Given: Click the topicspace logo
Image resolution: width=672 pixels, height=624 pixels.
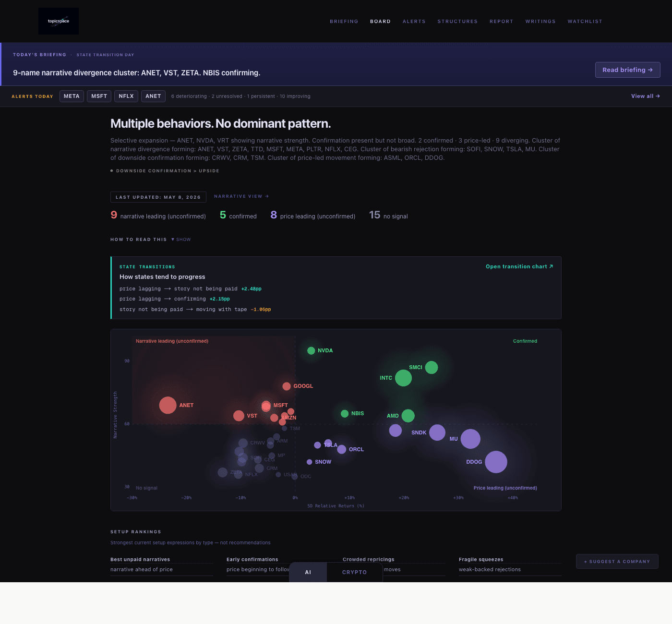Looking at the screenshot, I should (x=59, y=21).
